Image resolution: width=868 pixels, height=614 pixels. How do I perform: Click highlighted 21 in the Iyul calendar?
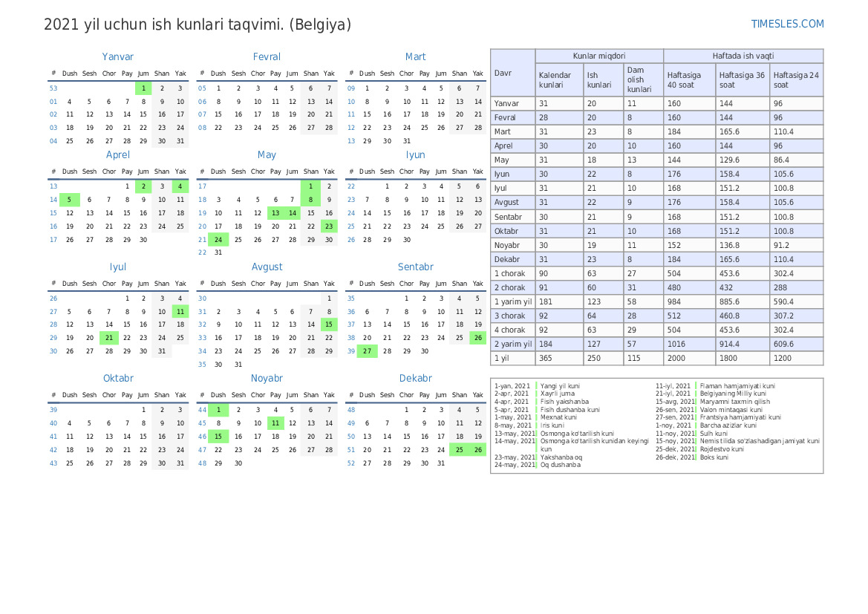point(108,338)
